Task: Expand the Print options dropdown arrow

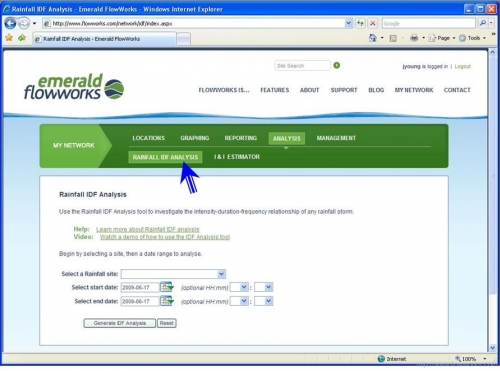Action: 423,38
